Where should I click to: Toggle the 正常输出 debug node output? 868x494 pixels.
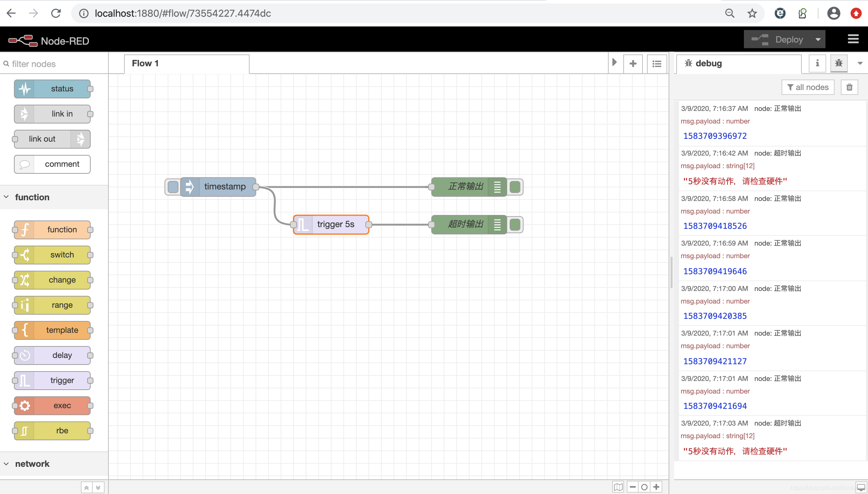tap(515, 187)
